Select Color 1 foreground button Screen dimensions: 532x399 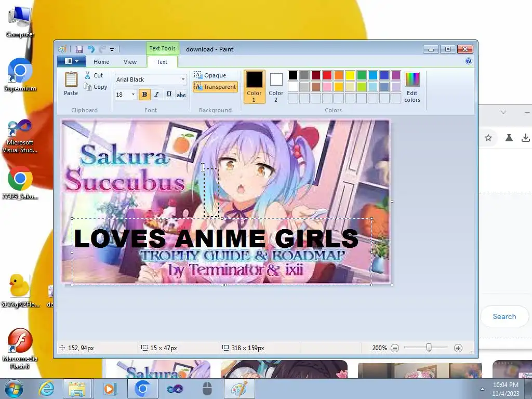(254, 87)
